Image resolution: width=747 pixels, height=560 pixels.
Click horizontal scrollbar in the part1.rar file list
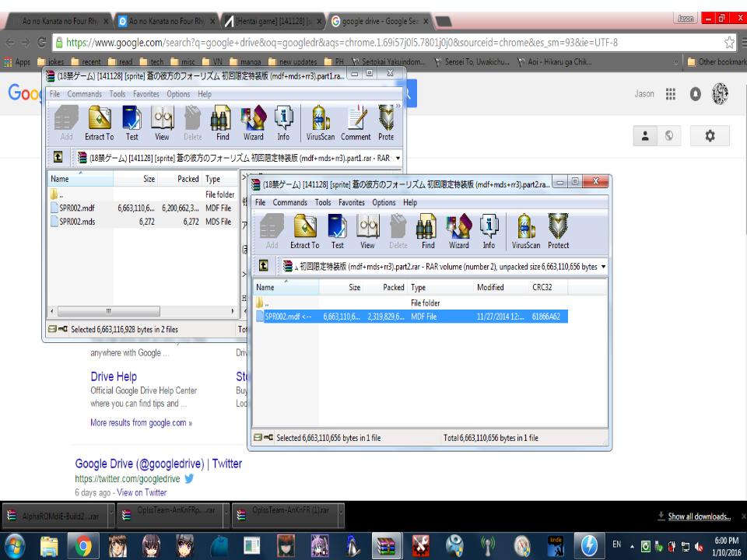[x=140, y=311]
